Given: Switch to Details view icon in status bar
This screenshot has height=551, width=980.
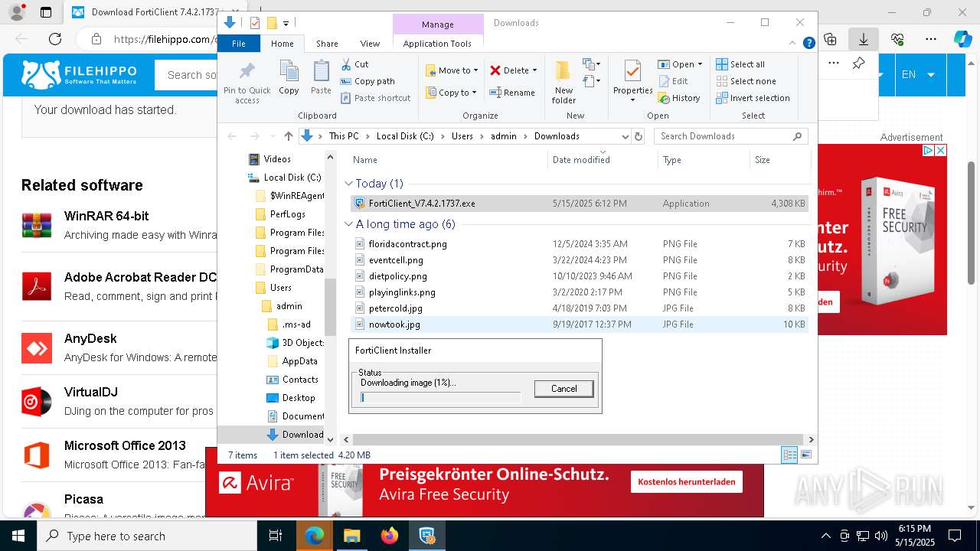Looking at the screenshot, I should coord(789,455).
